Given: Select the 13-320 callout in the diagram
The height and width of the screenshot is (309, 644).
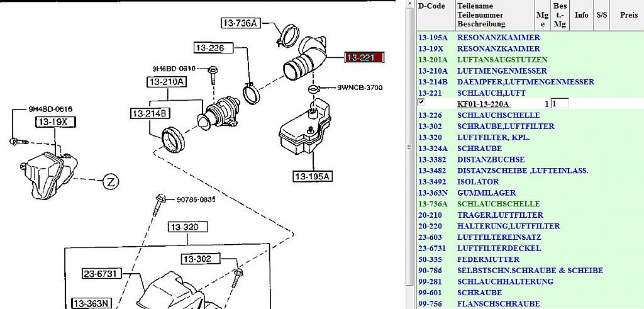Looking at the screenshot, I should tap(187, 227).
